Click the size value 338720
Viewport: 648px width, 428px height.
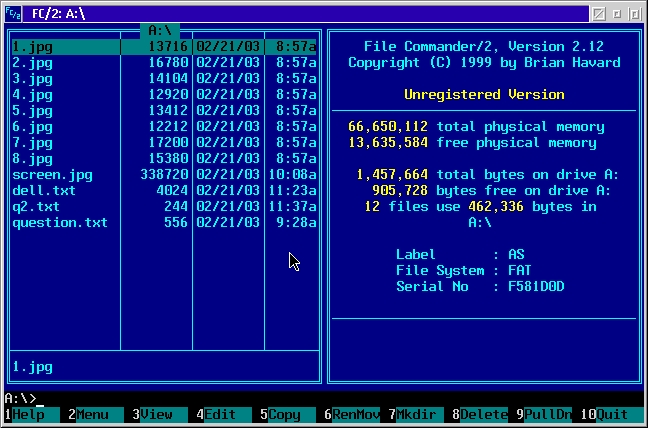164,175
